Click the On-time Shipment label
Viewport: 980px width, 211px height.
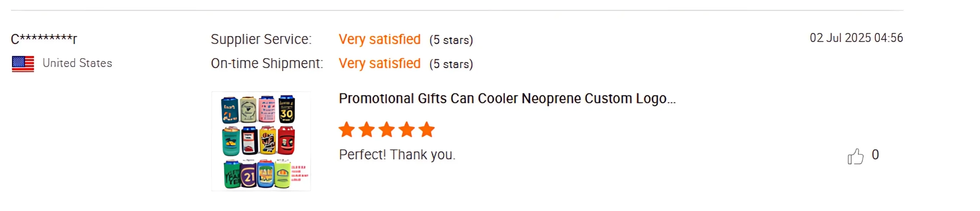[267, 64]
